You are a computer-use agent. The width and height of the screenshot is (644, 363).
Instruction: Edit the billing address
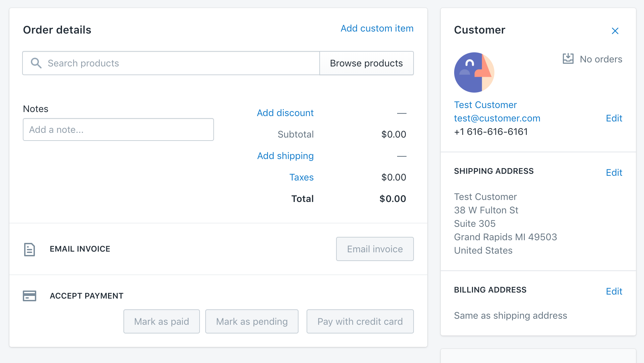tap(614, 291)
